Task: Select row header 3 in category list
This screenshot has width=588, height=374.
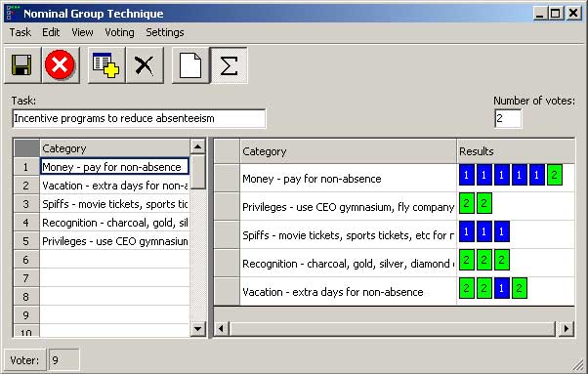Action: 26,204
